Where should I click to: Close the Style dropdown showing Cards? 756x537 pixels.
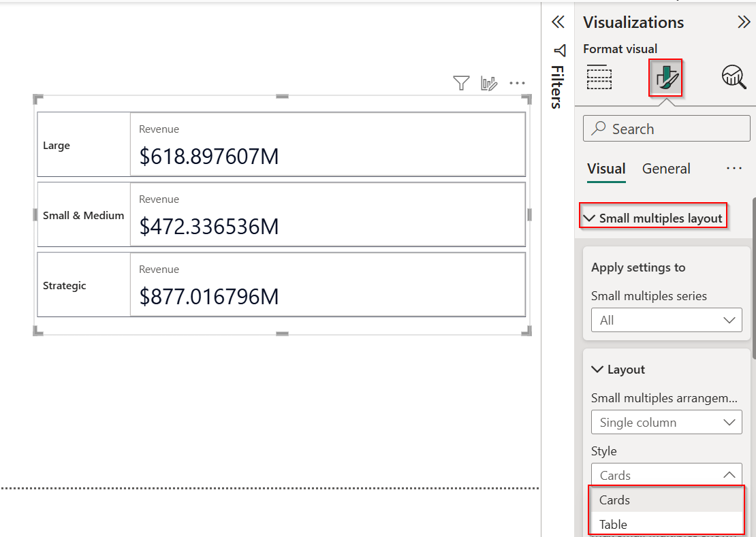point(666,475)
